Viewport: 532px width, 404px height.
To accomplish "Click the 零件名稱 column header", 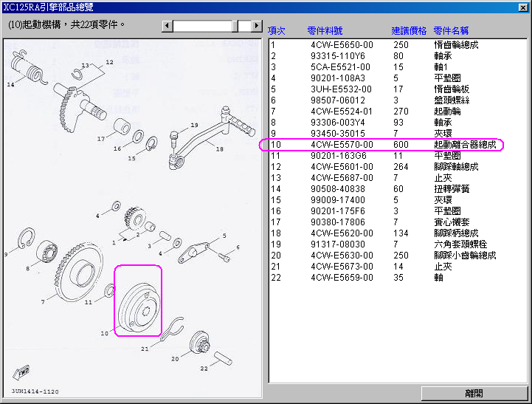I will [451, 30].
